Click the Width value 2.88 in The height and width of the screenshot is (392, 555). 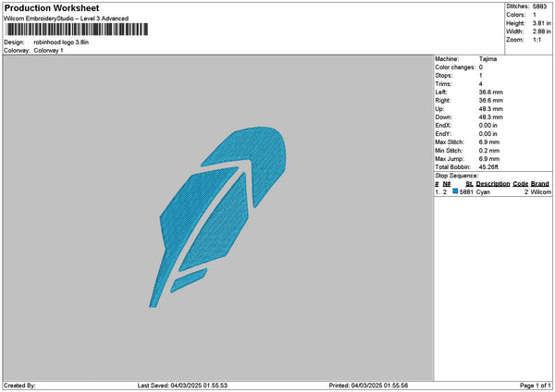(541, 31)
